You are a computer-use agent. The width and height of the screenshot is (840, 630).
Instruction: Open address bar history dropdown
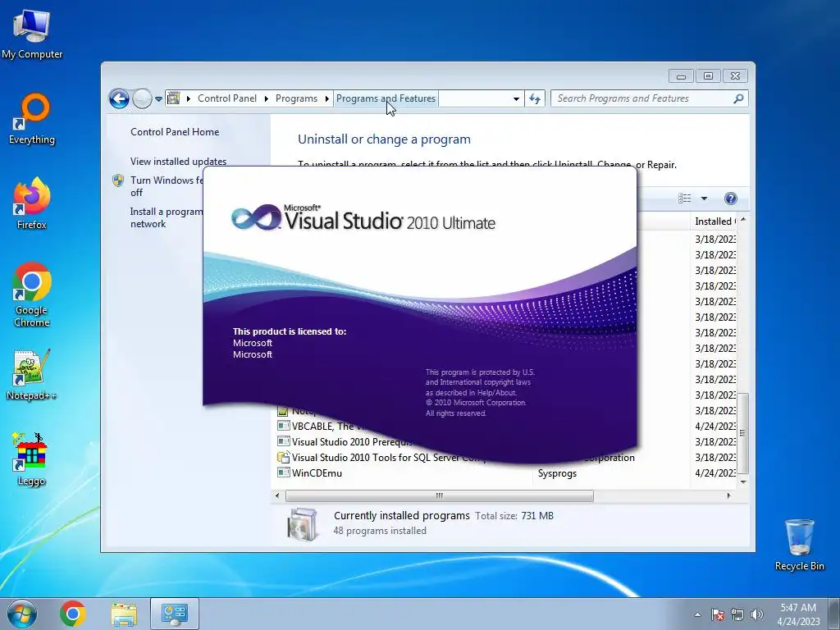pos(516,98)
